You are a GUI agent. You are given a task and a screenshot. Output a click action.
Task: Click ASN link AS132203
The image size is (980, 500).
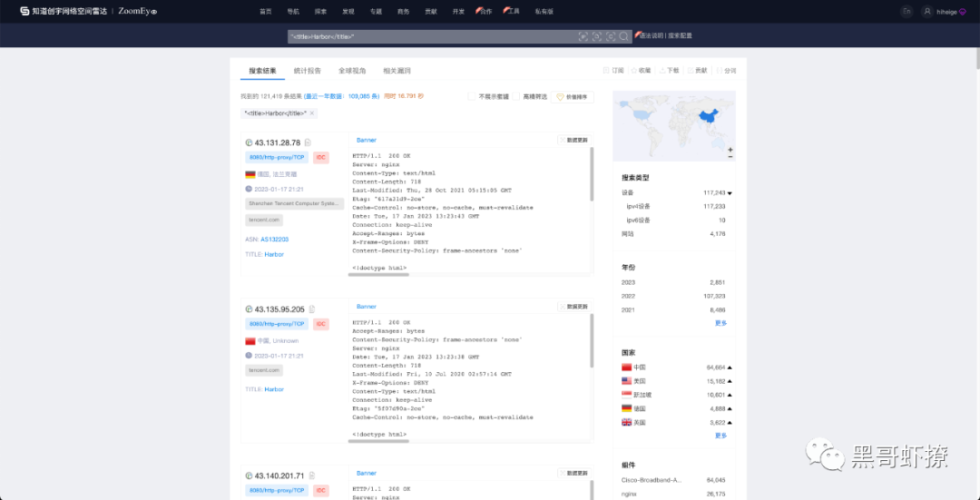pos(274,240)
